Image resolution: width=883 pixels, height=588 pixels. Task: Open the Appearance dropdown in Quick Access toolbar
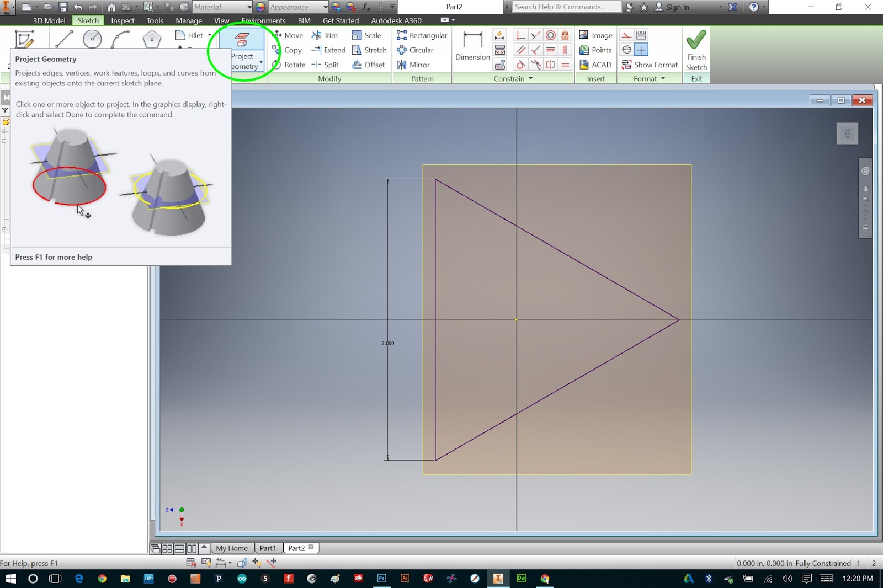325,7
